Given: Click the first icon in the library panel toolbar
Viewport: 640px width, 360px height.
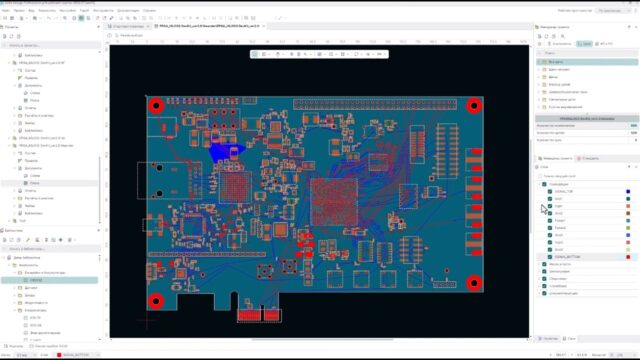Looking at the screenshot, I should pyautogui.click(x=4, y=240).
